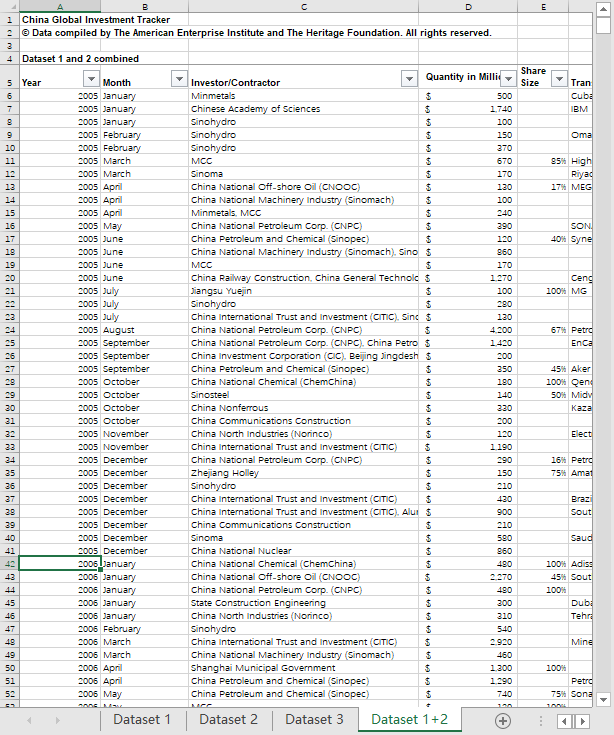Screen dimensions: 614x735
Task: Open the Month column filter dropdown
Action: [179, 79]
